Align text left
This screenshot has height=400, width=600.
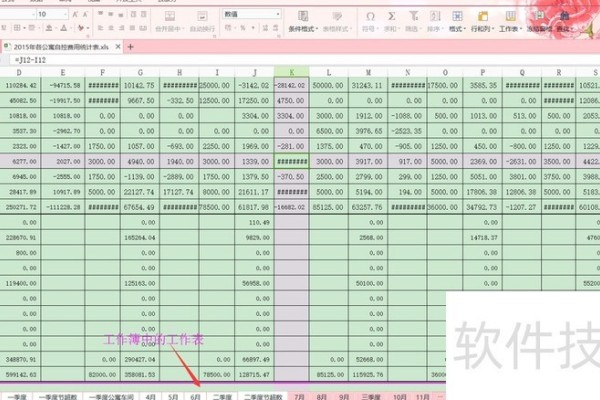click(100, 28)
